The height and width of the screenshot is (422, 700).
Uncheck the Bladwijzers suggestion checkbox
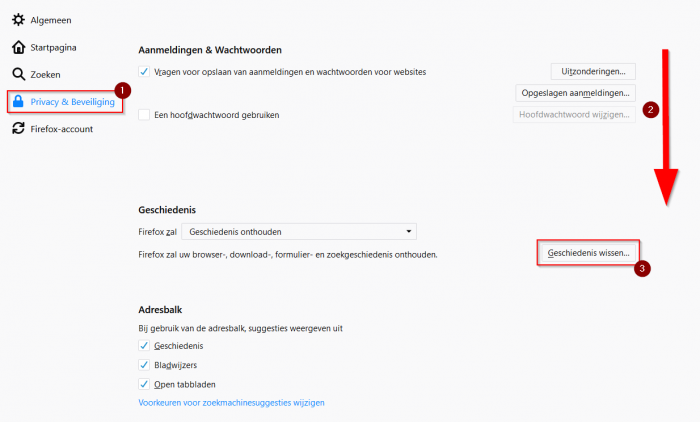pos(144,365)
